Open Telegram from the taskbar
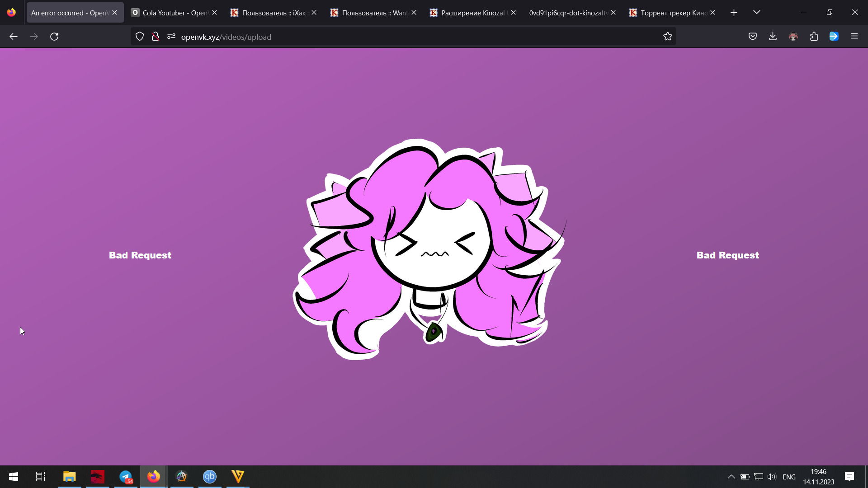This screenshot has width=868, height=488. [x=126, y=477]
